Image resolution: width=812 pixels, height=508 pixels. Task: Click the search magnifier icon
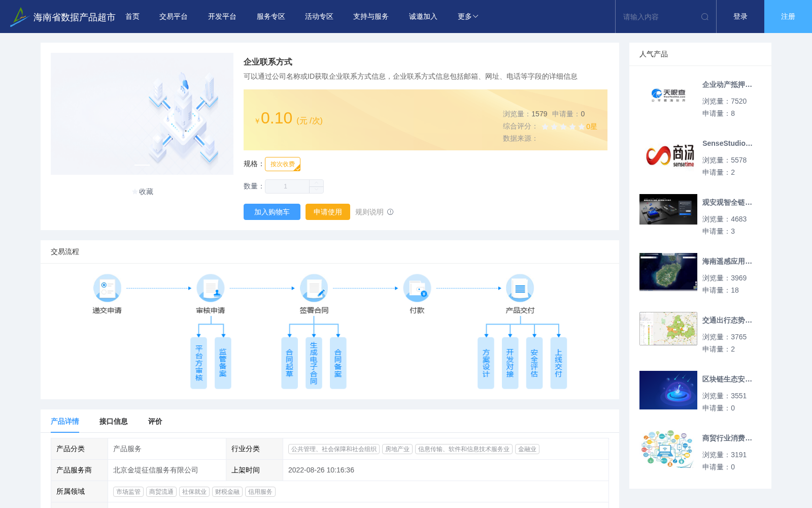(705, 17)
